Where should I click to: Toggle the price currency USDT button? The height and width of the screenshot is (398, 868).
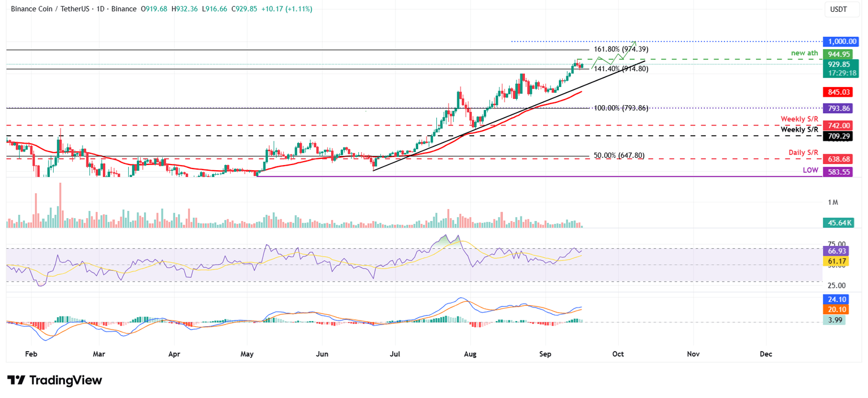coord(842,10)
